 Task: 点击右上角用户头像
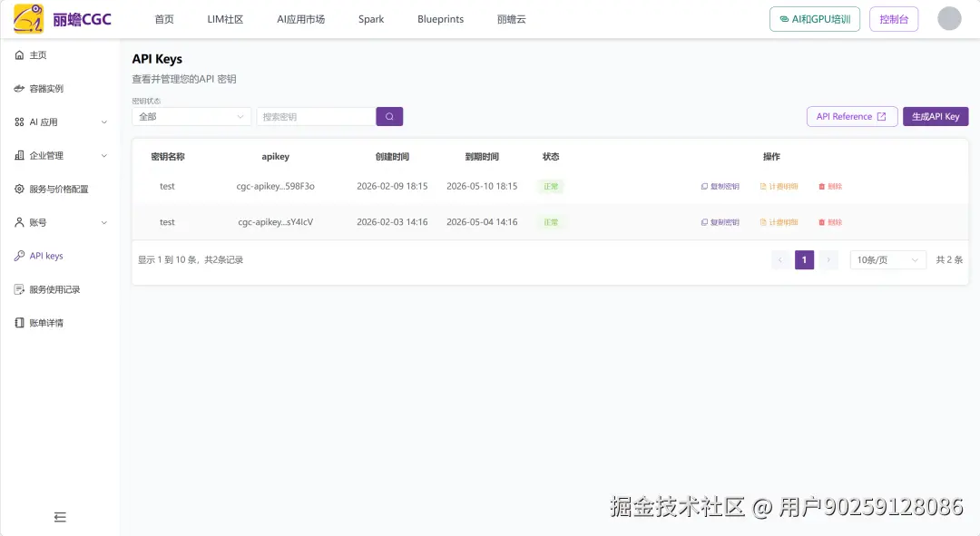[x=948, y=18]
